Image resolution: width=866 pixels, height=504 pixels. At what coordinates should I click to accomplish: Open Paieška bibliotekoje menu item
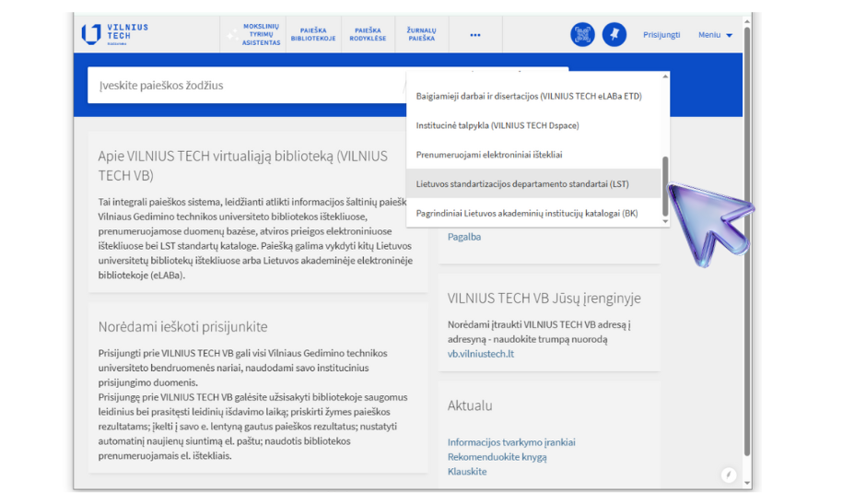pos(314,35)
